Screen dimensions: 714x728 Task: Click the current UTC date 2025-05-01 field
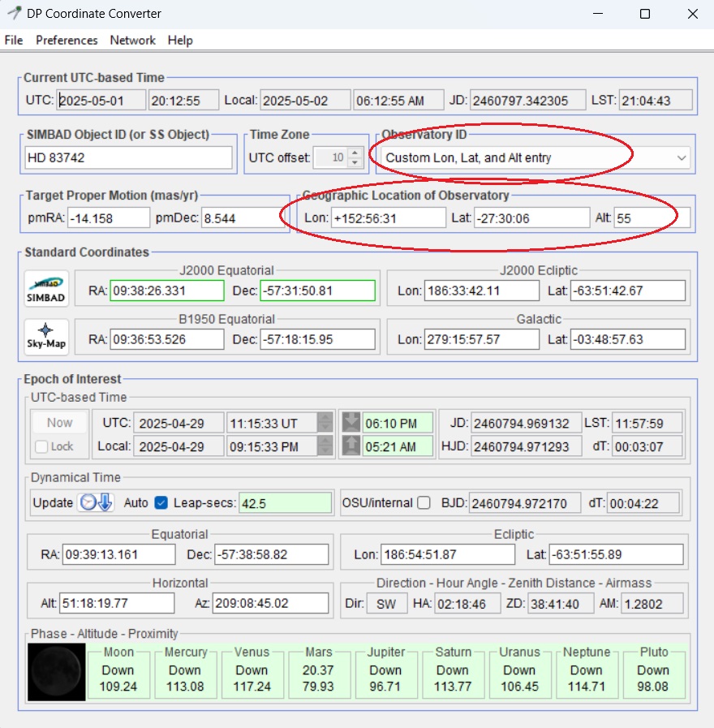pyautogui.click(x=101, y=101)
